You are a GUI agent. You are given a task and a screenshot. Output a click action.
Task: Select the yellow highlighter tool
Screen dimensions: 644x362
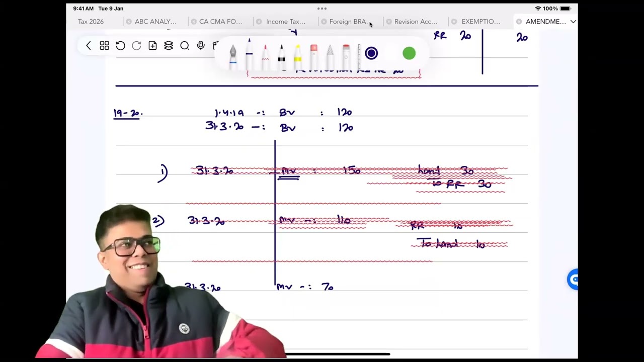(x=297, y=56)
